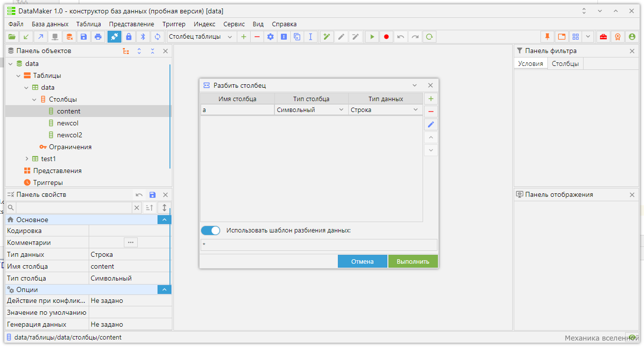Select the Триггеры tree item
The image size is (644, 347).
coord(48,182)
